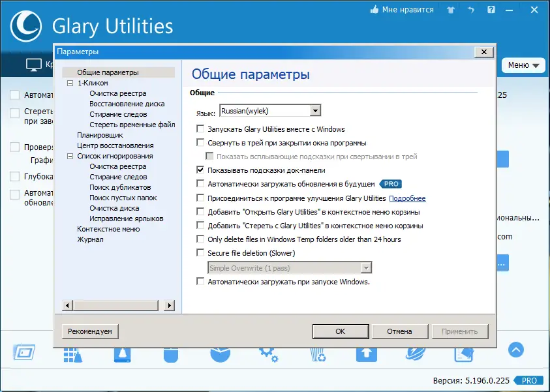Select the monitor icon tab in main window

34,65
